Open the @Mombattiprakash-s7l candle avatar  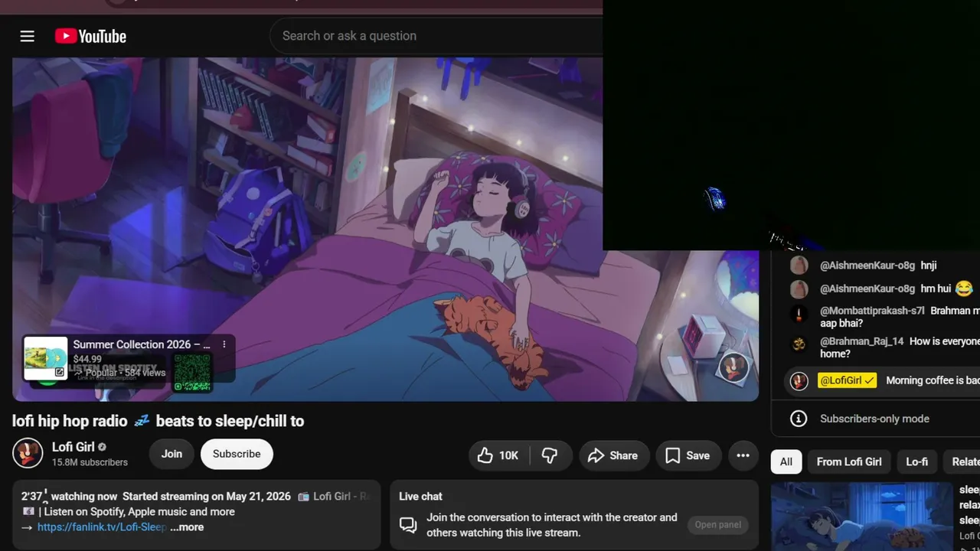799,313
